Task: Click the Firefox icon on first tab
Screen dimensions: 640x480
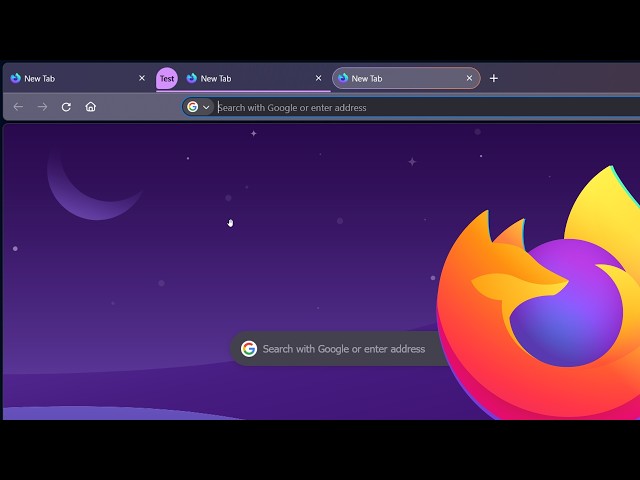Action: 16,78
